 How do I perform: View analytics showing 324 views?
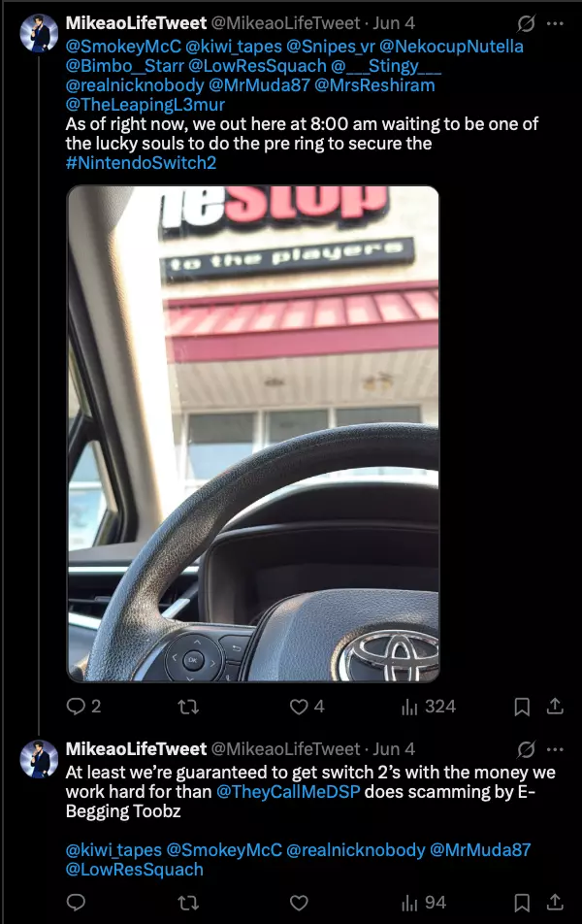[428, 706]
